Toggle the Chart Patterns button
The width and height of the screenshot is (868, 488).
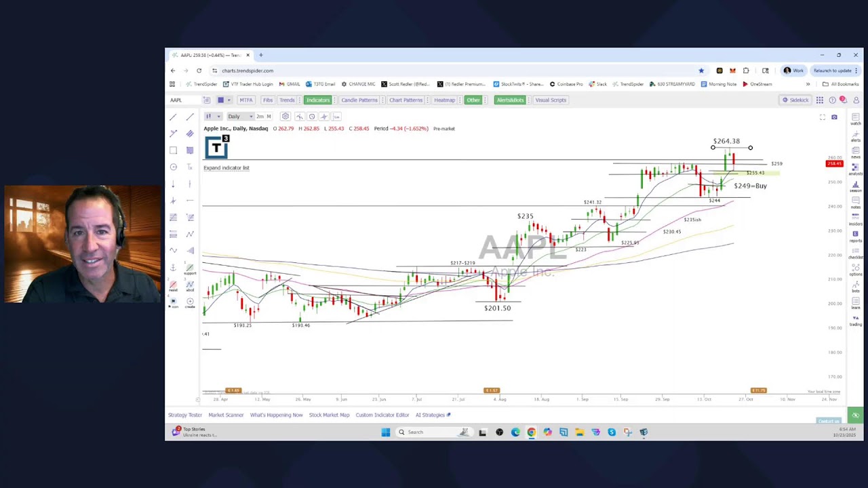coord(406,100)
